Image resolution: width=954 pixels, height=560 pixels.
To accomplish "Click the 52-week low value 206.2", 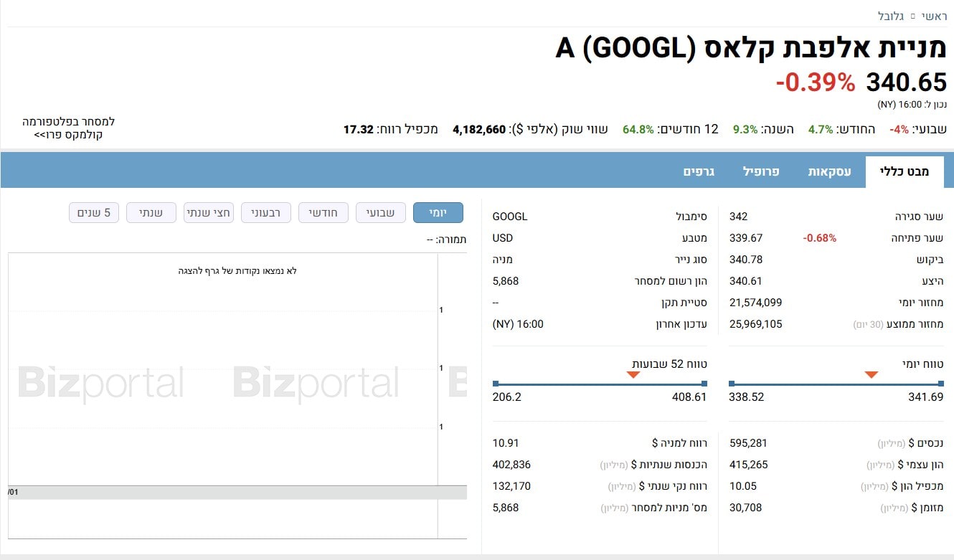I will pyautogui.click(x=507, y=397).
